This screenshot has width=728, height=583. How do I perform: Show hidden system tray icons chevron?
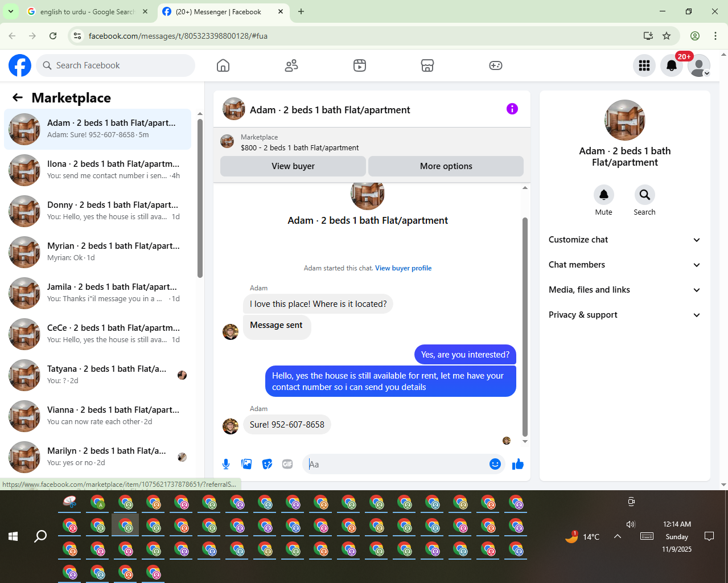(618, 536)
